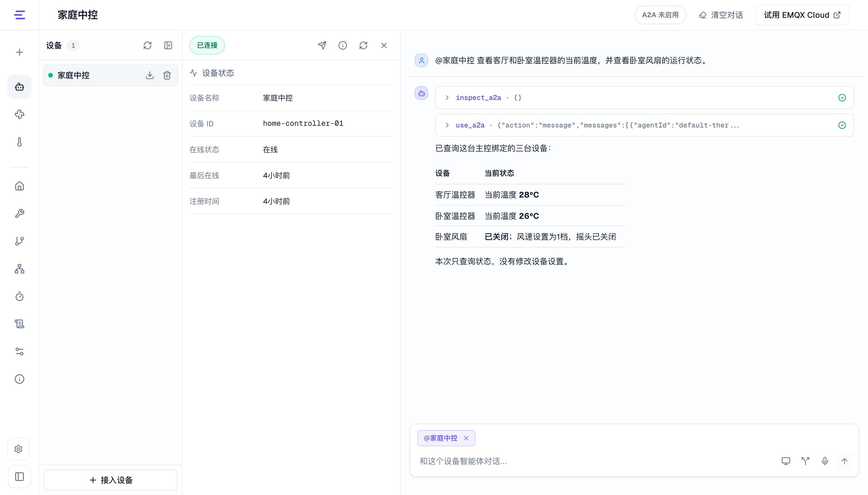868x495 pixels.
Task: Collapse the device list panel
Action: pyautogui.click(x=168, y=45)
